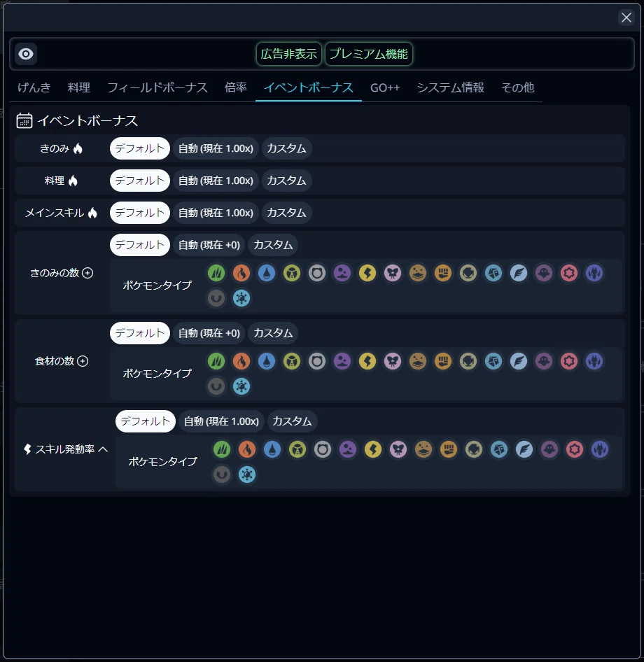The width and height of the screenshot is (644, 662).
Task: Switch to GO++ tab
Action: pyautogui.click(x=385, y=87)
